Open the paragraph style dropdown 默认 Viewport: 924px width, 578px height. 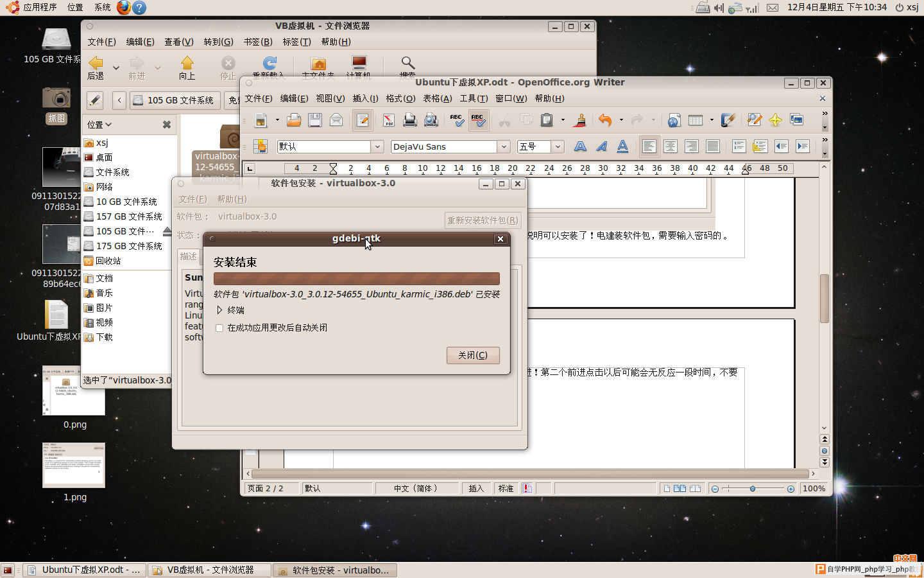(378, 146)
